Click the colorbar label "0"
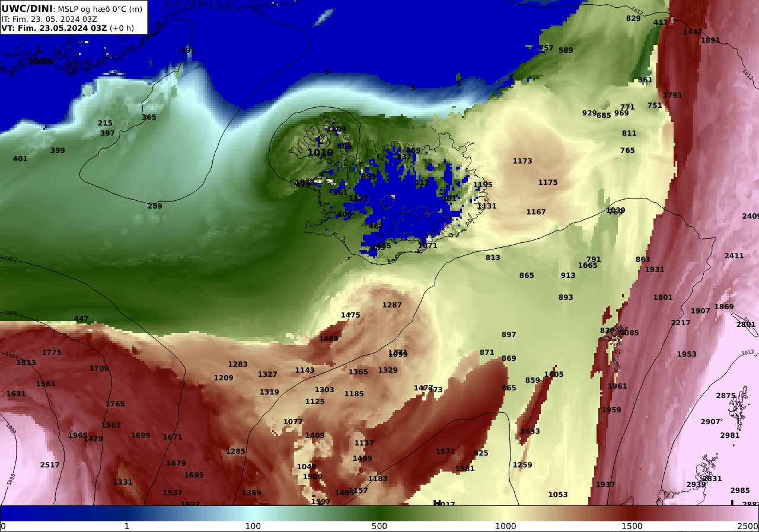Viewport: 759px width, 532px height. tap(3, 526)
